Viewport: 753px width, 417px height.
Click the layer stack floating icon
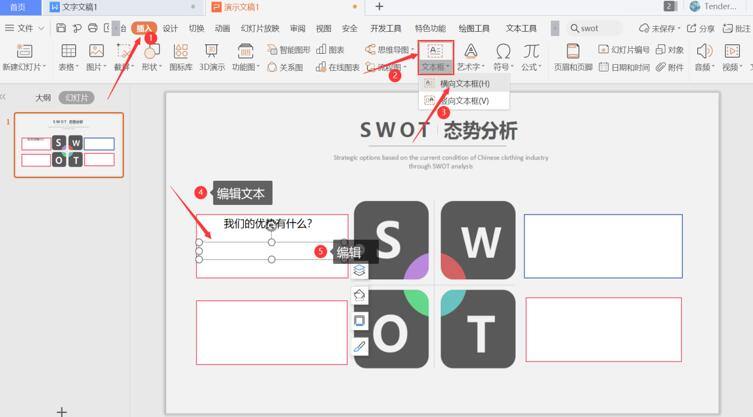[360, 271]
